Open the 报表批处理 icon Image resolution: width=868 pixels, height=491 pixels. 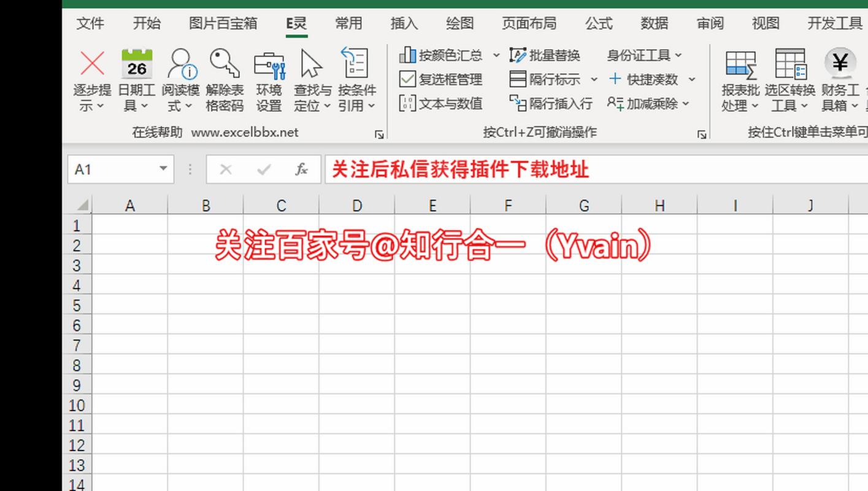[741, 64]
